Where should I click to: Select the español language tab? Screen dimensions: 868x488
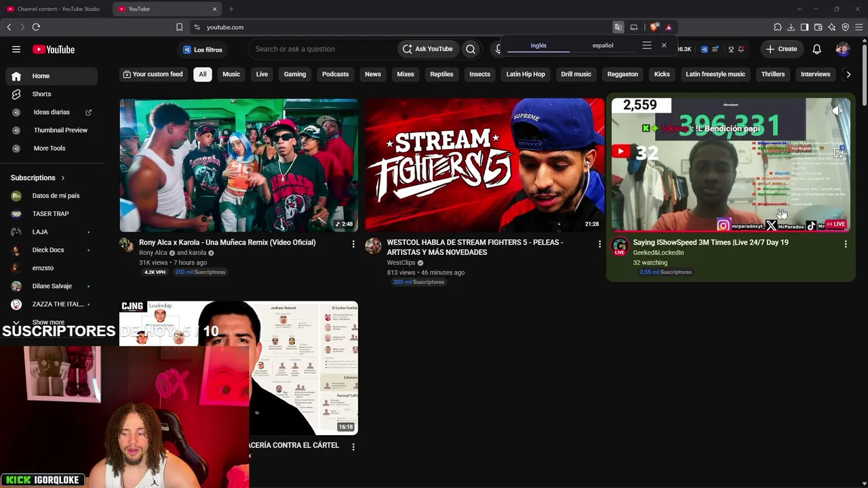point(603,45)
